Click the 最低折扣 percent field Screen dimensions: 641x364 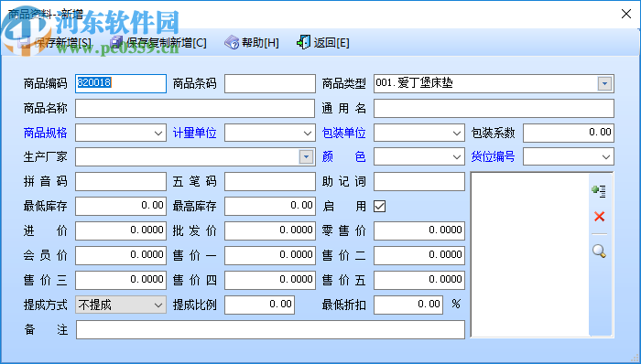(408, 305)
